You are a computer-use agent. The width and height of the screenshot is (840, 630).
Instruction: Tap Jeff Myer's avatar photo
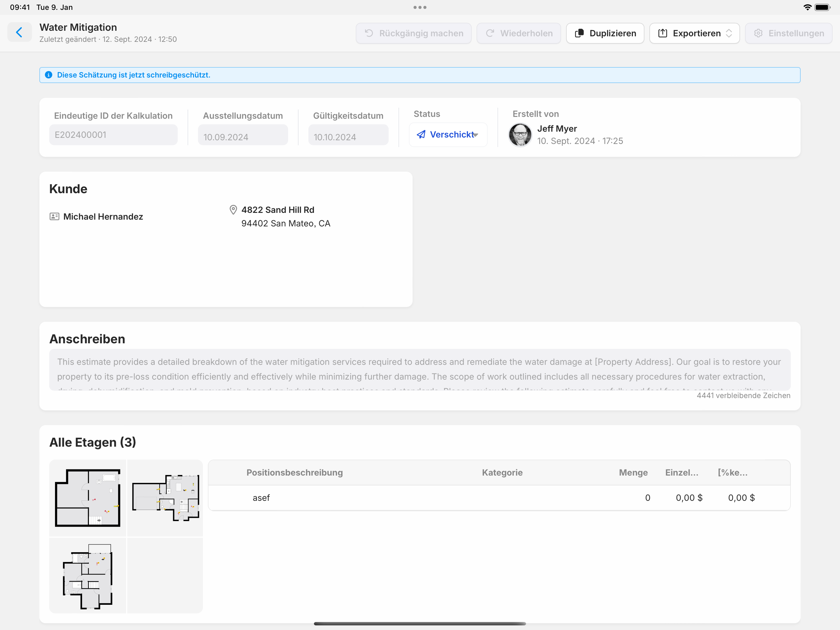click(520, 135)
